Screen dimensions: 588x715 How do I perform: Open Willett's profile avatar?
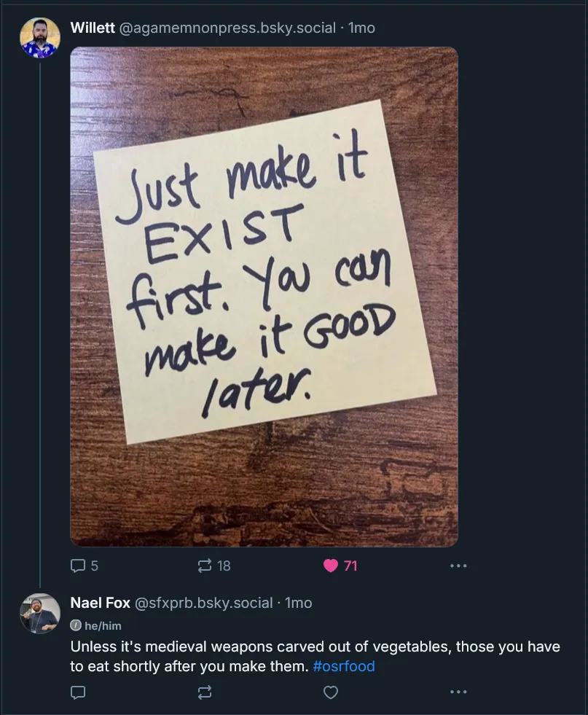click(x=39, y=37)
